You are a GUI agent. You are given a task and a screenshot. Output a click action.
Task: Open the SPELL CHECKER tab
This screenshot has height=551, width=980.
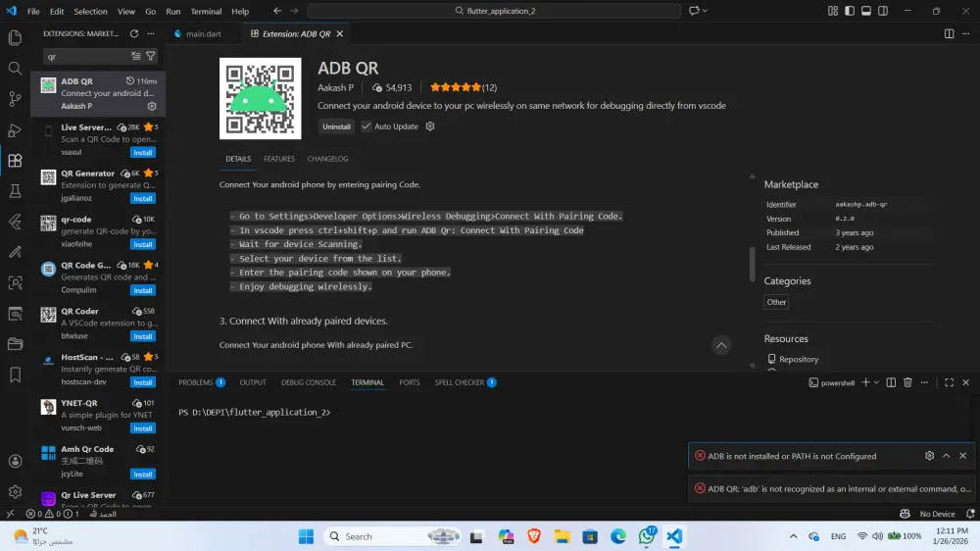(465, 382)
